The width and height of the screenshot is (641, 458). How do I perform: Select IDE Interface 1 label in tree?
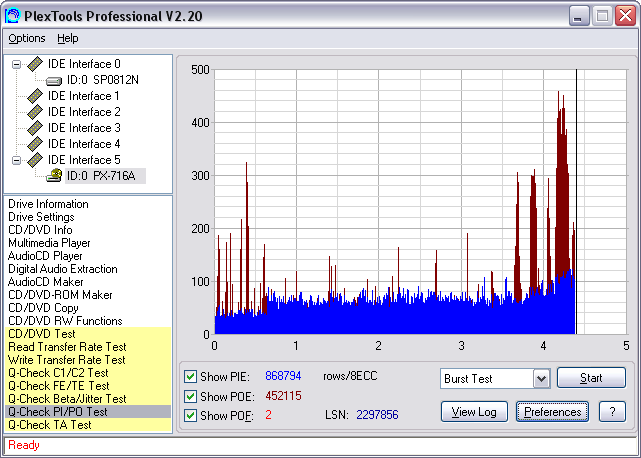click(x=84, y=96)
